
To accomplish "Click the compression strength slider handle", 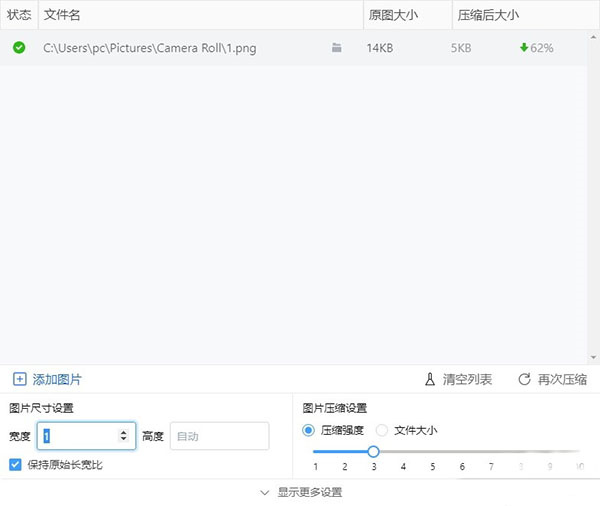I will (x=373, y=452).
